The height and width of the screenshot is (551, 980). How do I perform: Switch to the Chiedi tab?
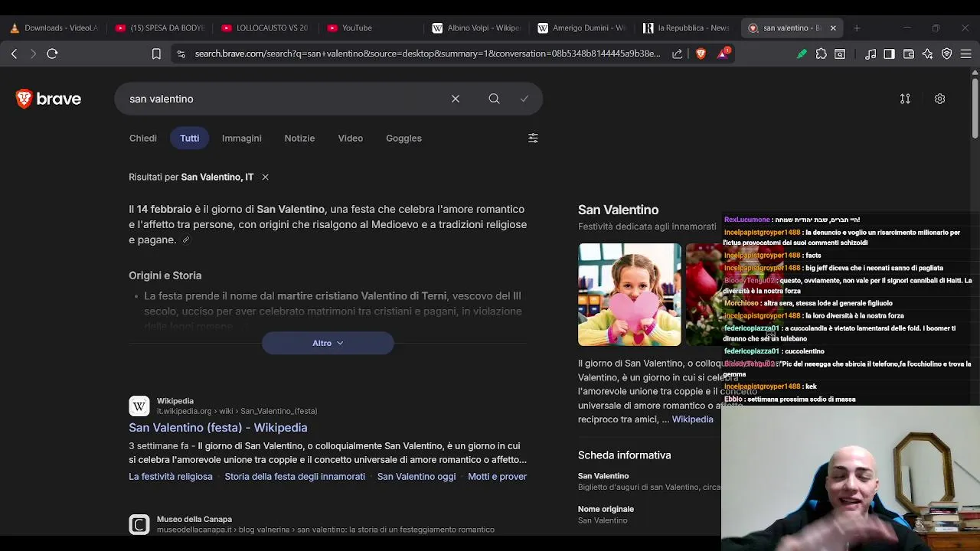[x=143, y=139]
